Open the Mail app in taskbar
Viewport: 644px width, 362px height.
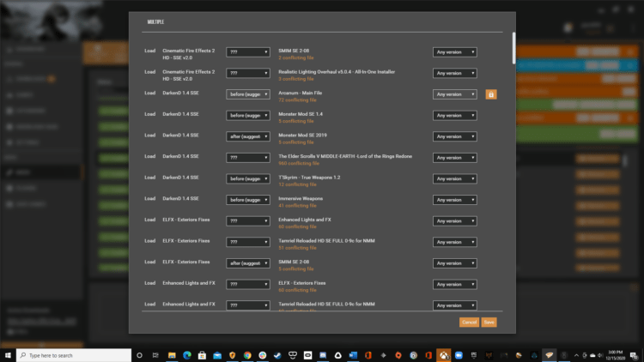pyautogui.click(x=217, y=355)
